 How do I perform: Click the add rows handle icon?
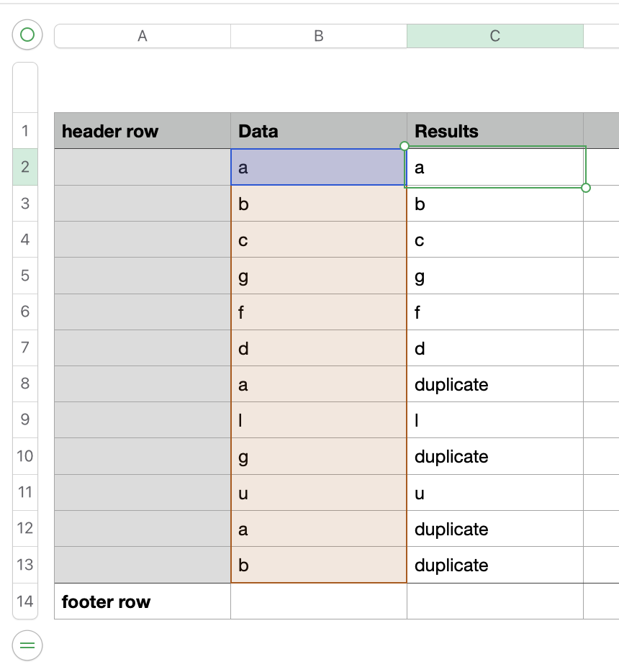coord(27,645)
